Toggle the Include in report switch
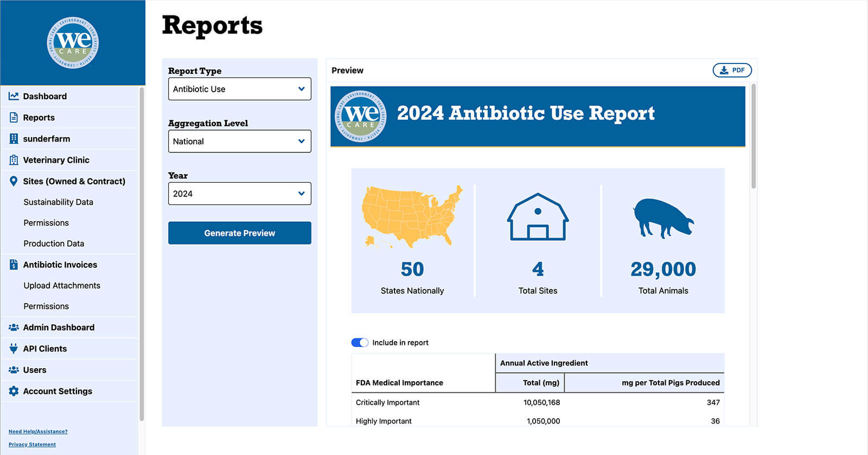This screenshot has height=455, width=868. coord(360,343)
